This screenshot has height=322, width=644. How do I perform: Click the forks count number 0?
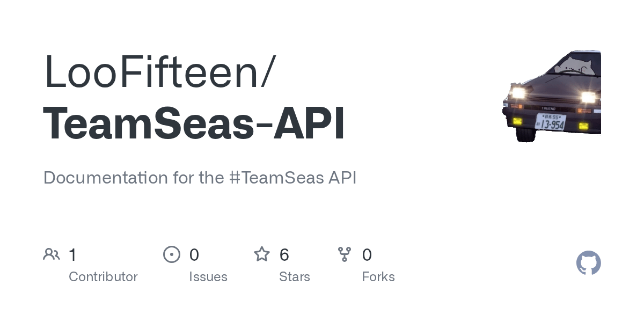coord(367,254)
